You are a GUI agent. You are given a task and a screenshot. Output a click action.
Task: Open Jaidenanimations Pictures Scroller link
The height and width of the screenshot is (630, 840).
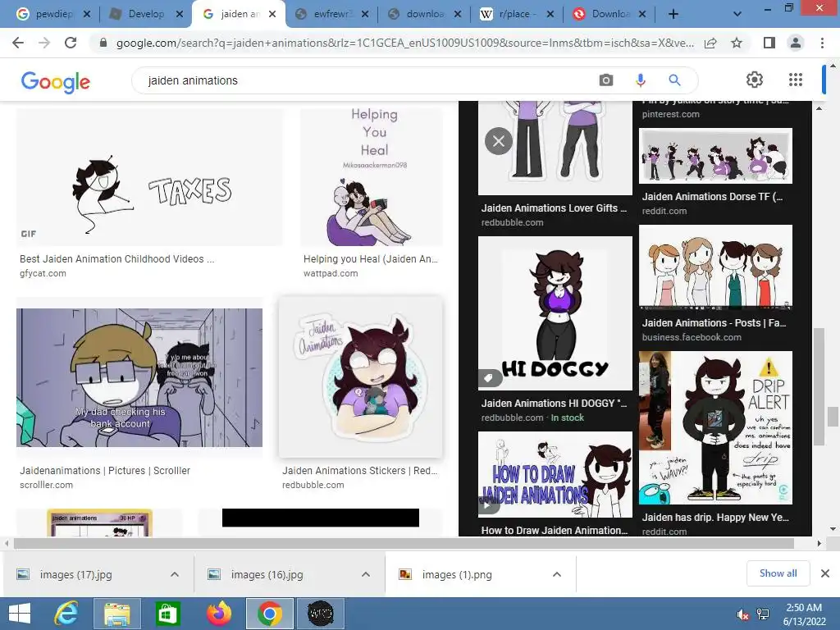(105, 470)
